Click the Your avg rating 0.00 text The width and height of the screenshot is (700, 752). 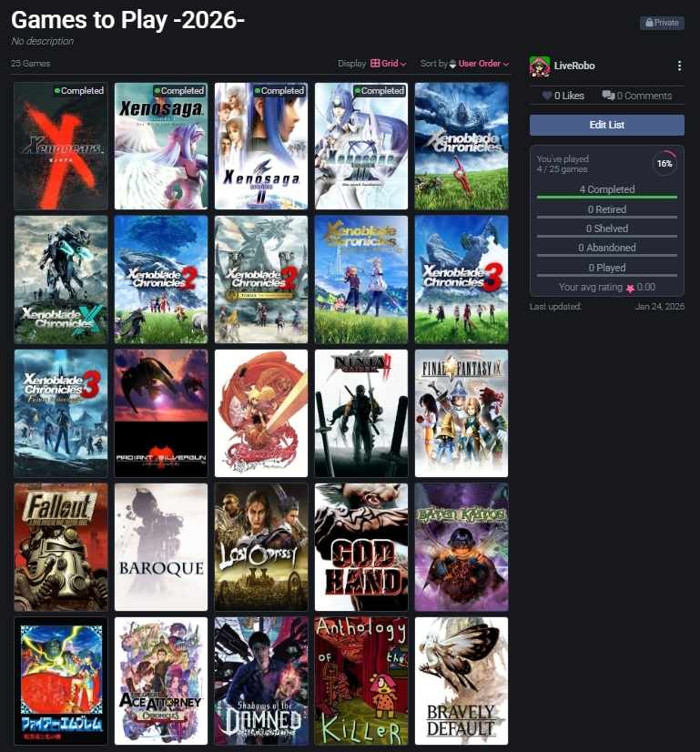click(x=606, y=288)
